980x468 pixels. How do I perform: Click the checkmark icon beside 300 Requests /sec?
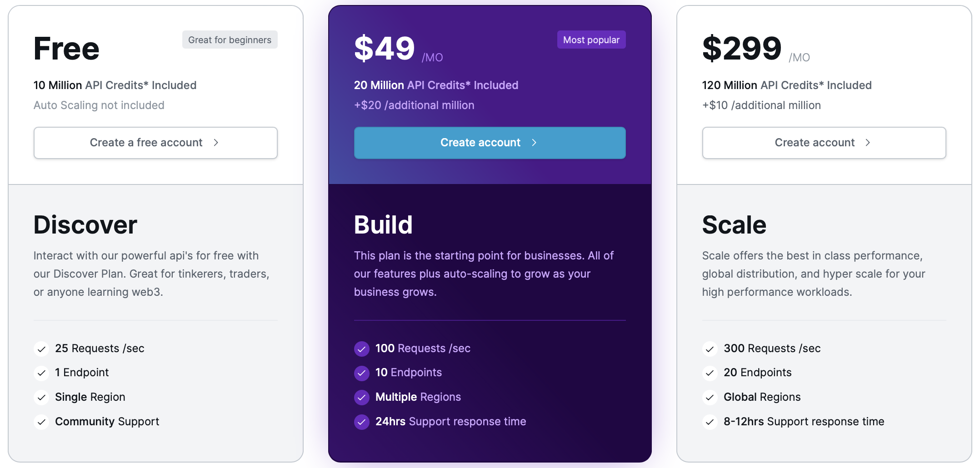710,349
